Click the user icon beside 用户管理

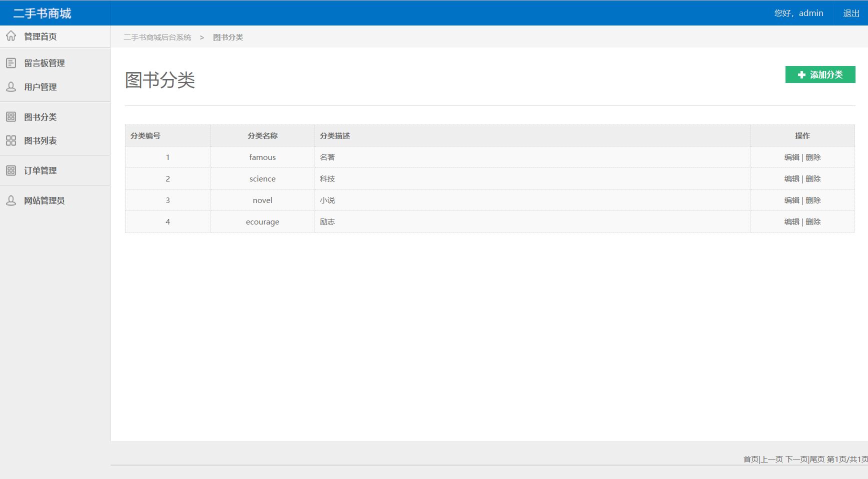(x=11, y=87)
